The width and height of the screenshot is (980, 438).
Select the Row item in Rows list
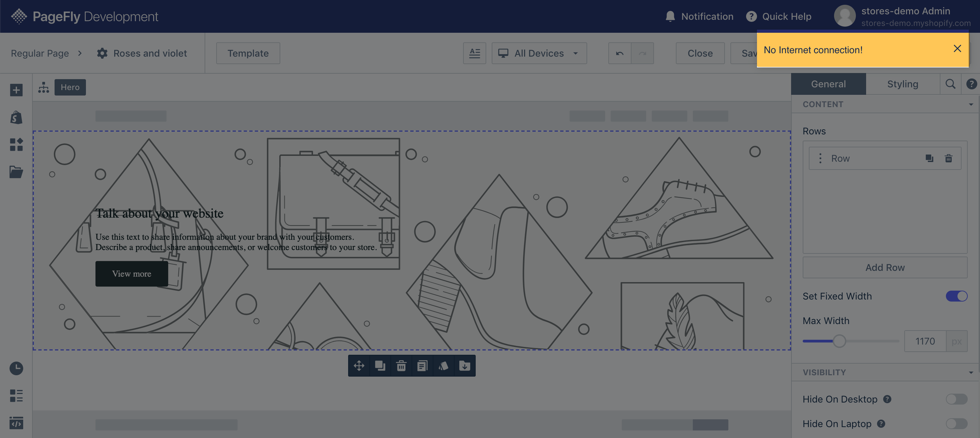(885, 158)
